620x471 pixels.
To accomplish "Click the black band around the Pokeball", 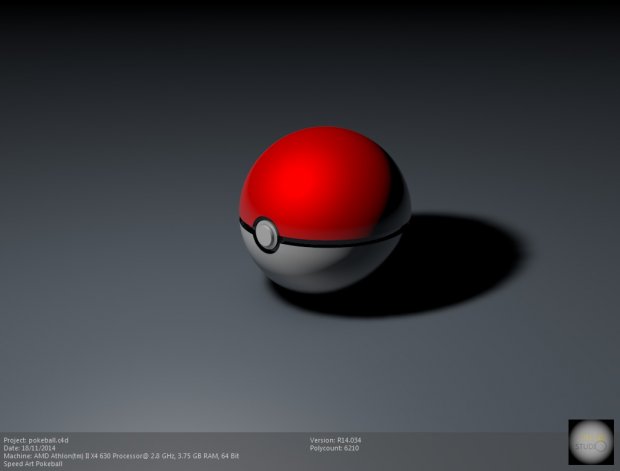I will (x=340, y=241).
